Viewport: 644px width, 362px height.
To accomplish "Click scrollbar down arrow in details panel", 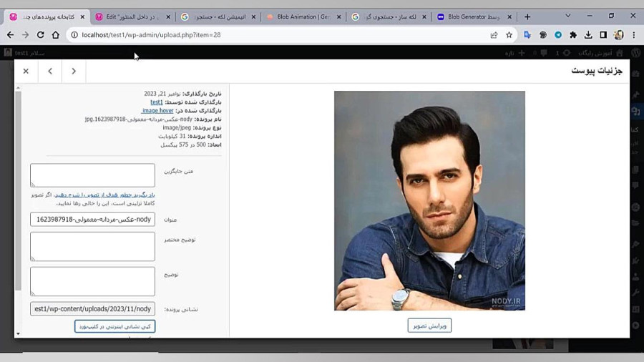I will [x=18, y=333].
